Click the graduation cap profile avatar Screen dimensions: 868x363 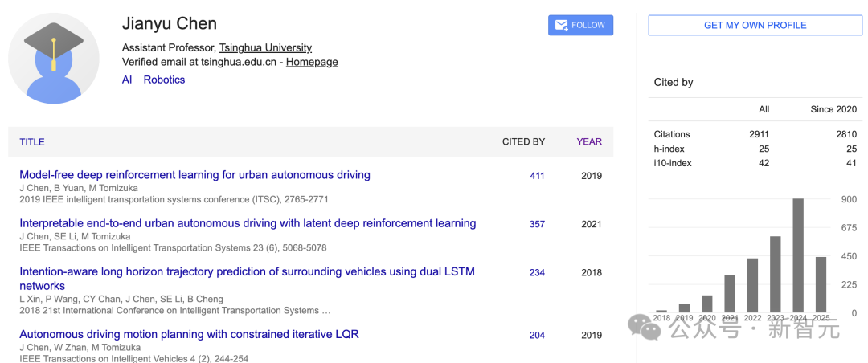54,58
